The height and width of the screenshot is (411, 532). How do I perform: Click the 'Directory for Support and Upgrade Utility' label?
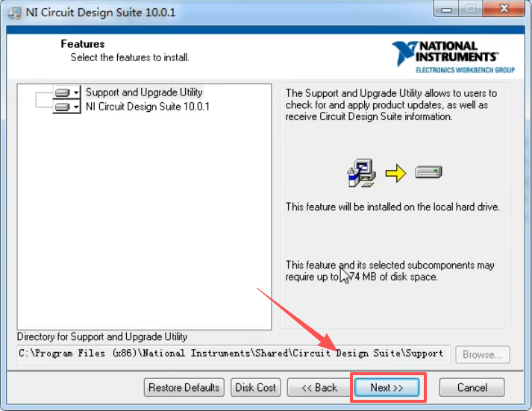point(102,336)
